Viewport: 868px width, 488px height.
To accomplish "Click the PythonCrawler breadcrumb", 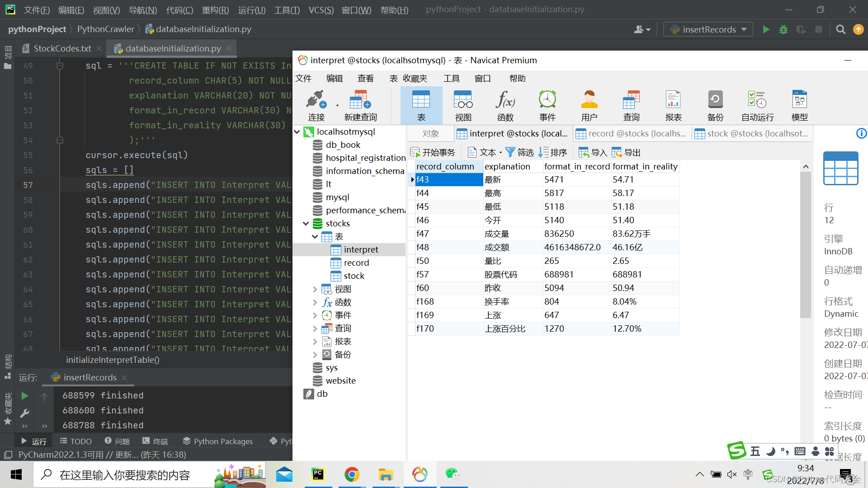I will pos(106,29).
